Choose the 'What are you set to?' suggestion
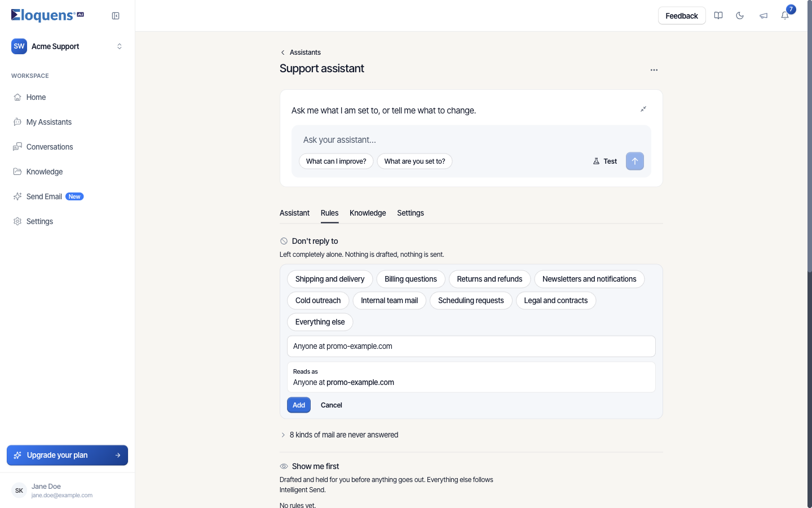The image size is (812, 508). tap(414, 161)
